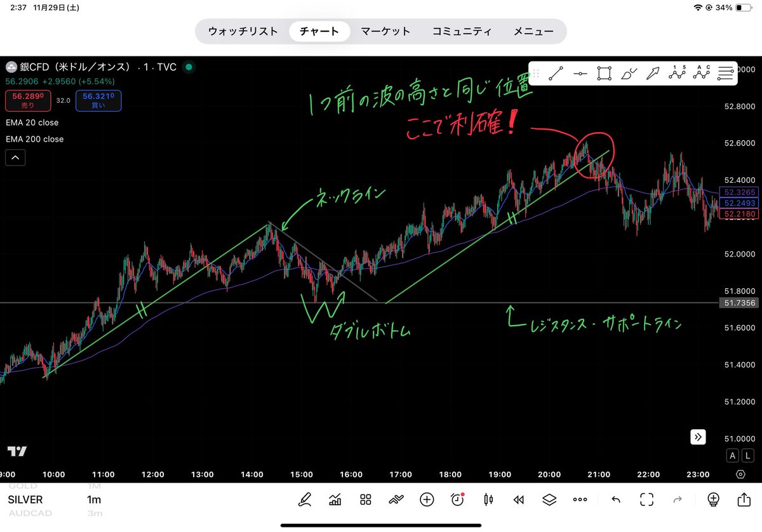
Task: Open the layout grid templates icon
Action: point(366,500)
